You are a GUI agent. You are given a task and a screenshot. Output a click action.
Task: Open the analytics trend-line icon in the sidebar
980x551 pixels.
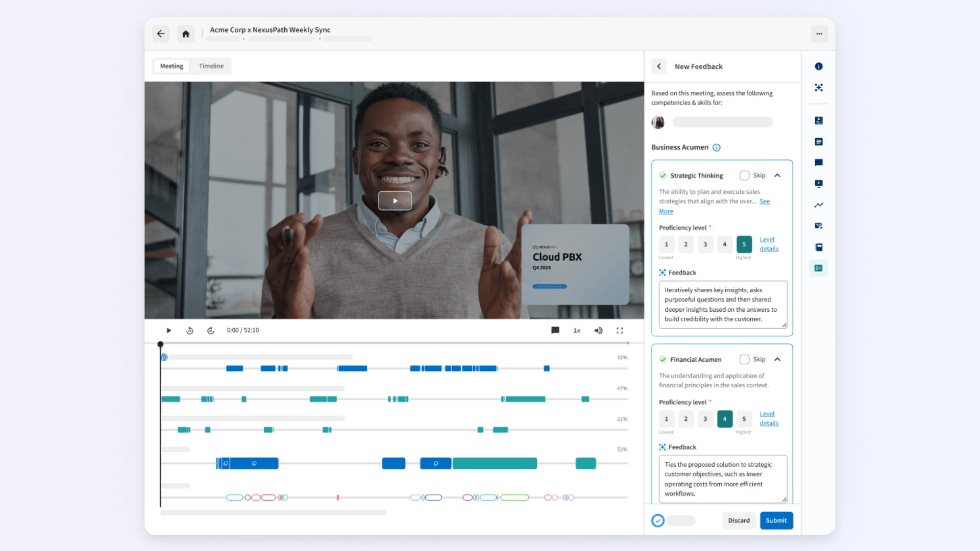[x=819, y=205]
